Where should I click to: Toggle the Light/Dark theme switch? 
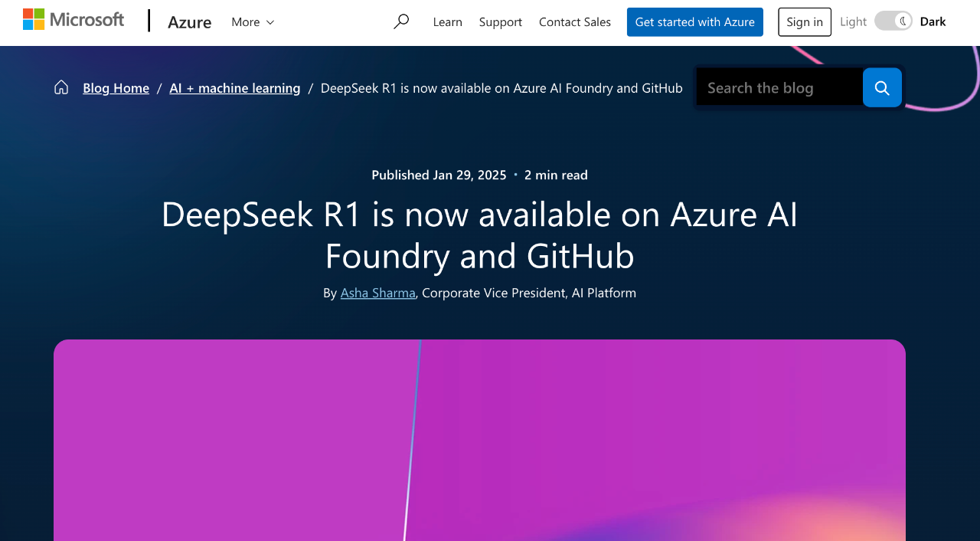[x=893, y=21]
